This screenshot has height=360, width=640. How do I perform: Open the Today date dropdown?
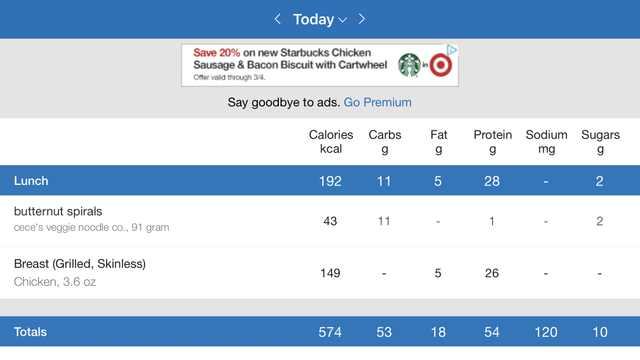pos(320,19)
